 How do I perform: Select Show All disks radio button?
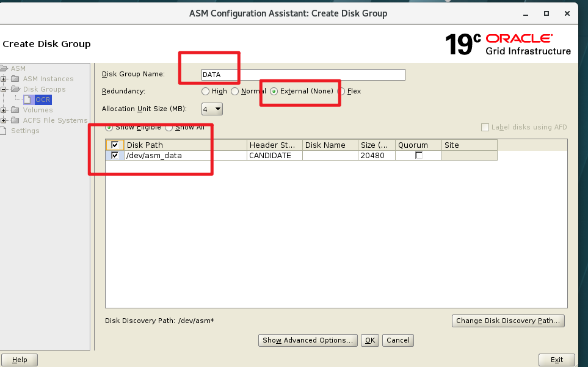coord(169,128)
